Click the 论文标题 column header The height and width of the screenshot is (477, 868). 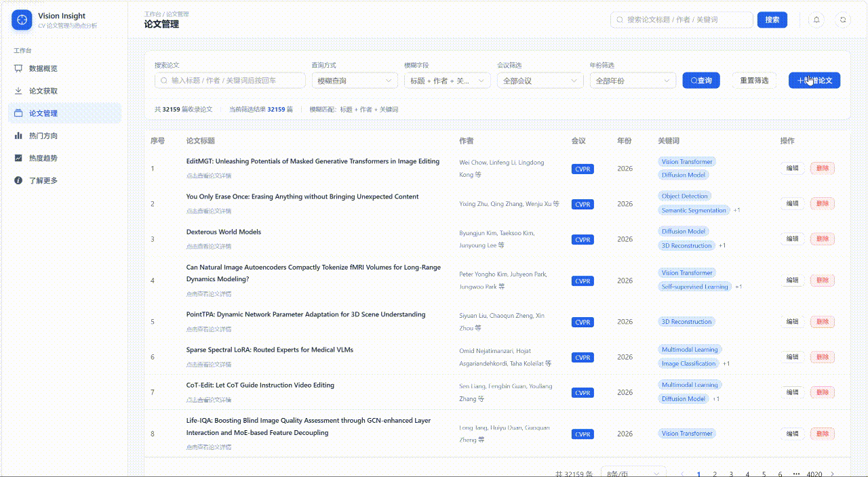pyautogui.click(x=201, y=141)
